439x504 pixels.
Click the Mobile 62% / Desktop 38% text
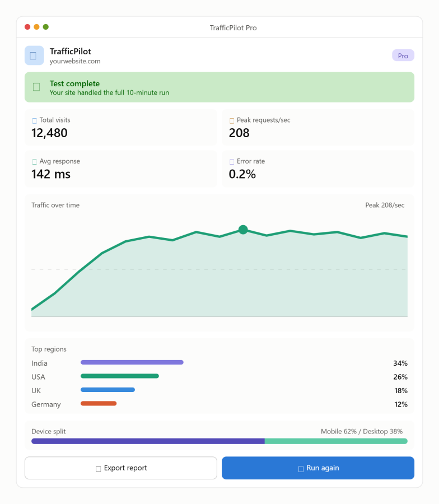click(362, 431)
